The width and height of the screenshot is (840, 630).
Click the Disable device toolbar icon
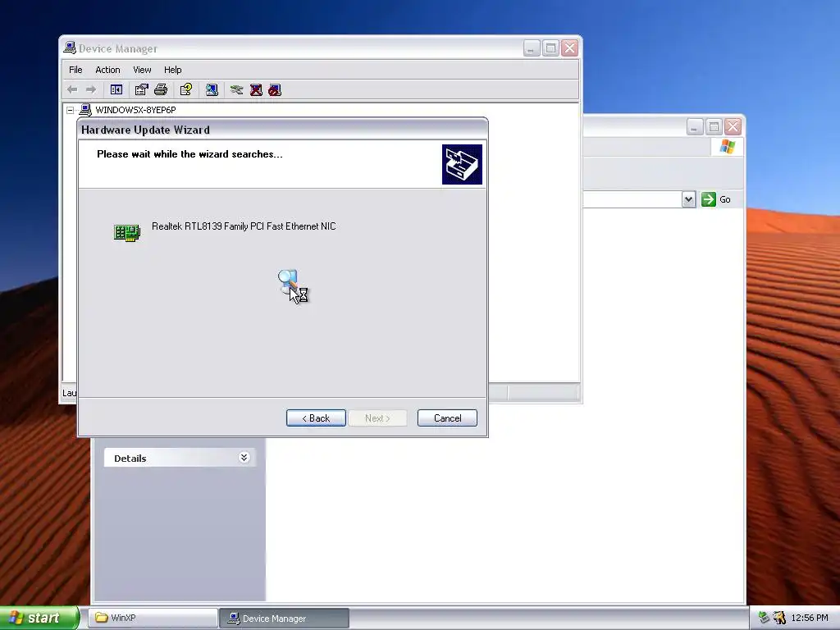pyautogui.click(x=275, y=89)
